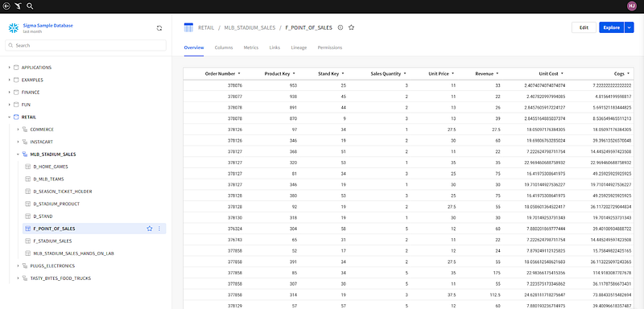Viewport: 644px width, 309px height.
Task: Open the Stand Key column menu arrow
Action: (x=343, y=73)
